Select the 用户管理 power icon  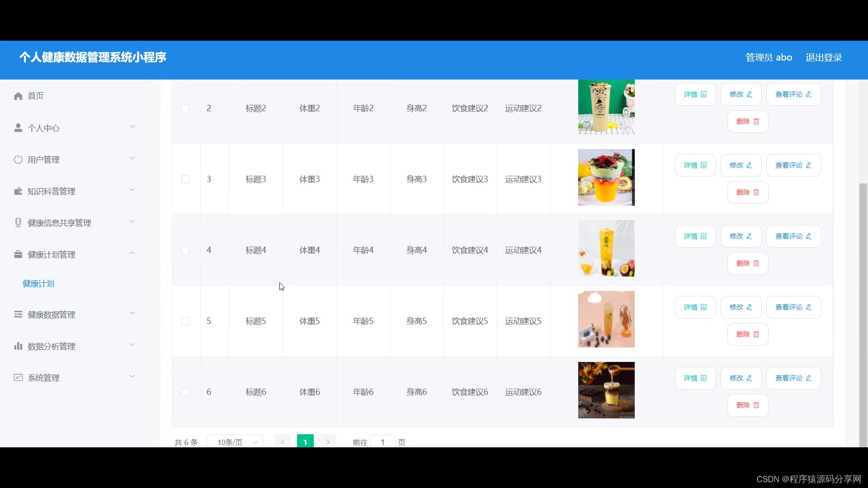18,159
